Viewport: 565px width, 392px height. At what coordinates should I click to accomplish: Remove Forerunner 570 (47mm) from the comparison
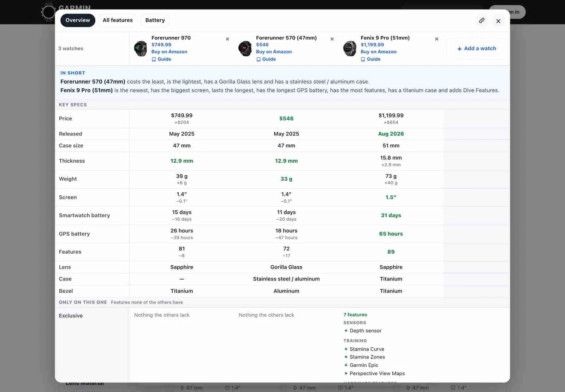click(x=332, y=39)
